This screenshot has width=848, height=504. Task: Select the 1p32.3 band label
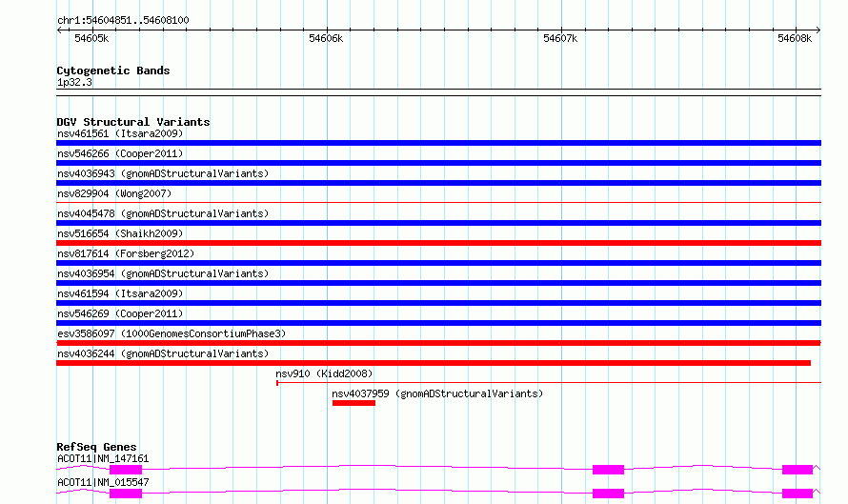pyautogui.click(x=74, y=83)
